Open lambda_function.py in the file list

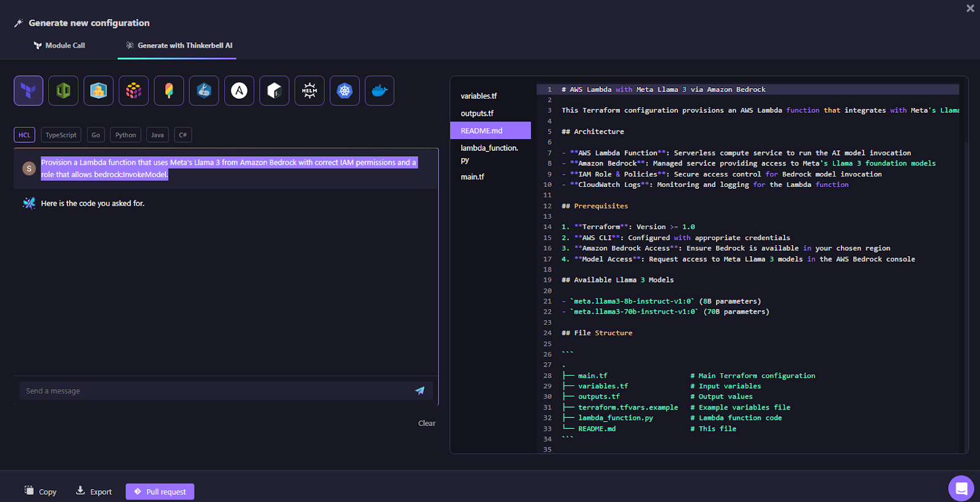click(491, 154)
